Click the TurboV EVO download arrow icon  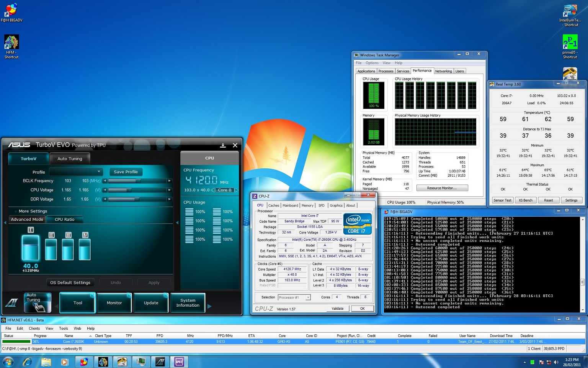(x=223, y=145)
